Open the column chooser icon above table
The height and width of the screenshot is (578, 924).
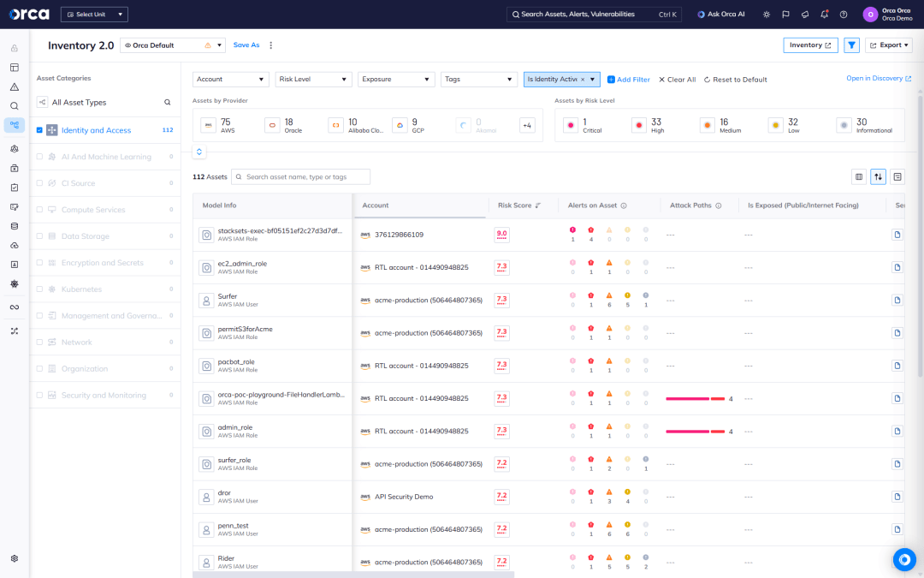tap(859, 177)
